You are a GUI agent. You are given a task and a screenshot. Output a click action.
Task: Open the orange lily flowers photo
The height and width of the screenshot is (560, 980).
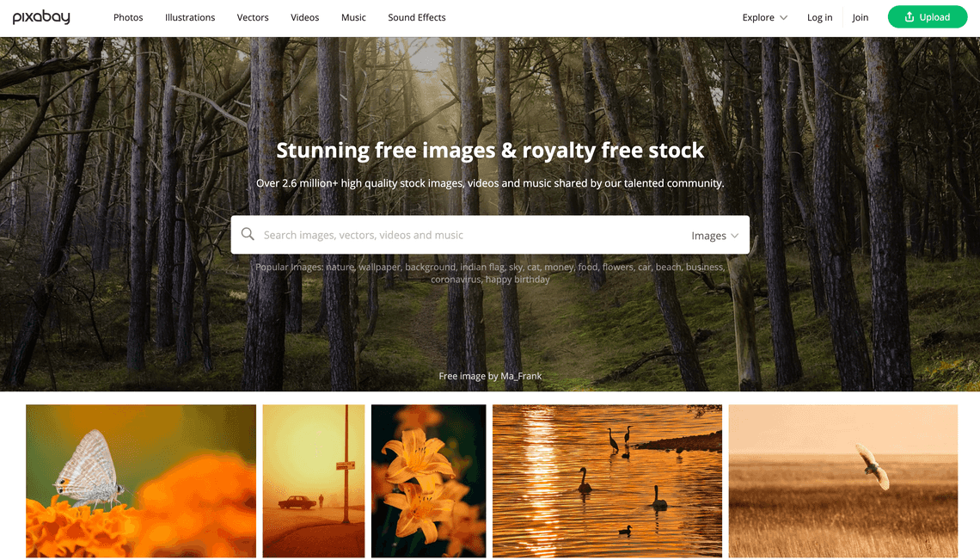pyautogui.click(x=429, y=481)
